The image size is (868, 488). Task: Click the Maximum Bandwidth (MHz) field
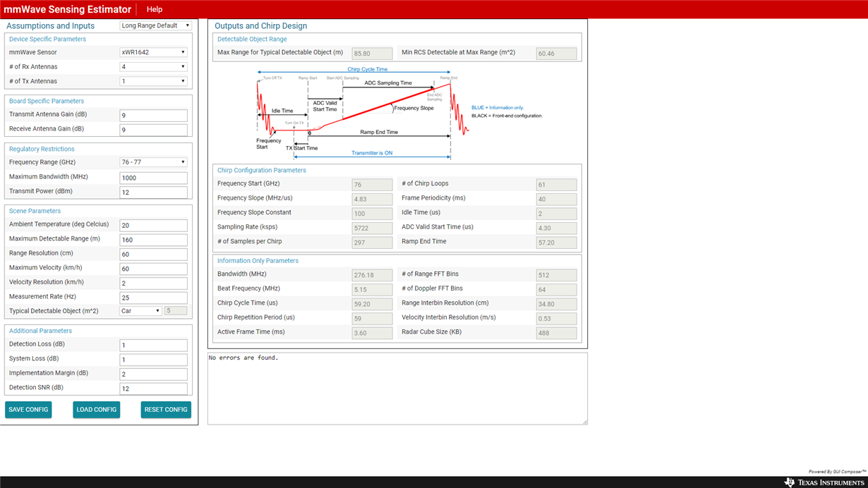pyautogui.click(x=153, y=178)
